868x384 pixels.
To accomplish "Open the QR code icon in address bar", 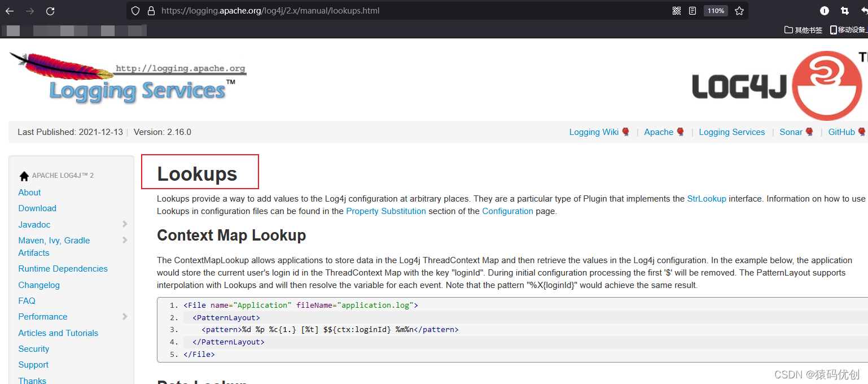I will click(677, 11).
